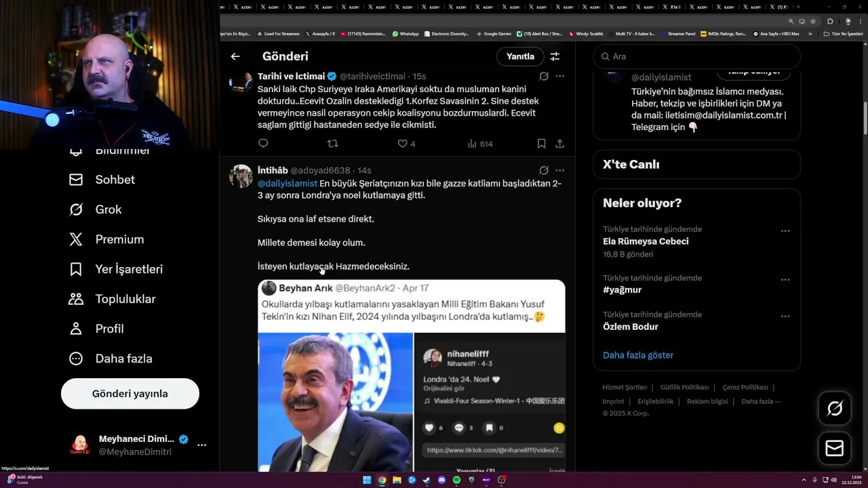Viewport: 868px width, 488px height.
Task: Open options for the Özlem Bodur trend
Action: pyautogui.click(x=785, y=317)
